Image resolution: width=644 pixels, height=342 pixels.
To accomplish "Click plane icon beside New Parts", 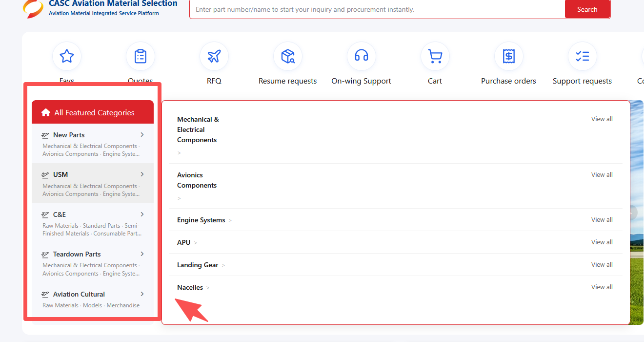I will pos(45,135).
